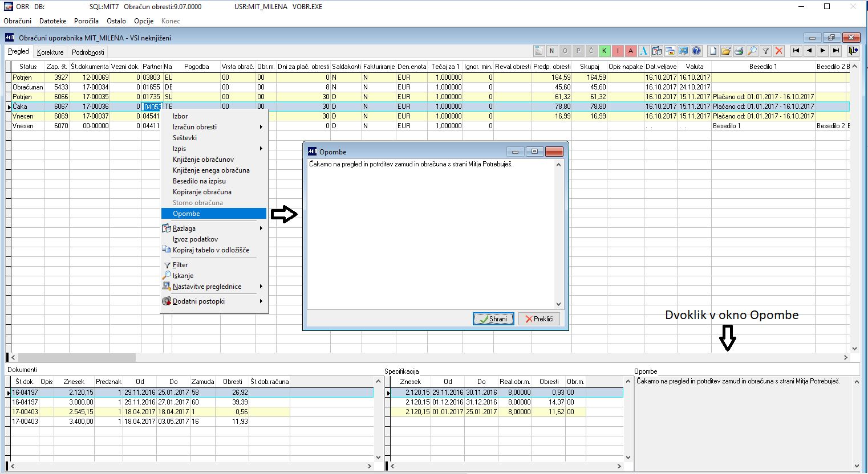The image size is (868, 474).
Task: Click the funnel filter icon in toolbar
Action: [766, 51]
